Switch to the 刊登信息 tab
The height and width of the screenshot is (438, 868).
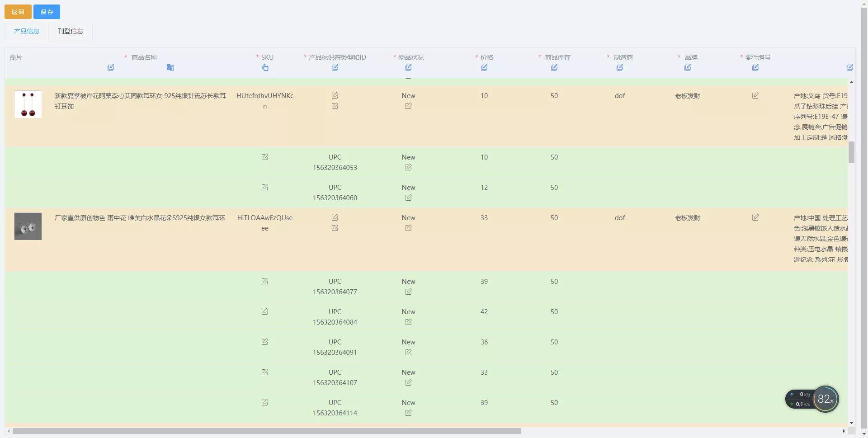[71, 31]
